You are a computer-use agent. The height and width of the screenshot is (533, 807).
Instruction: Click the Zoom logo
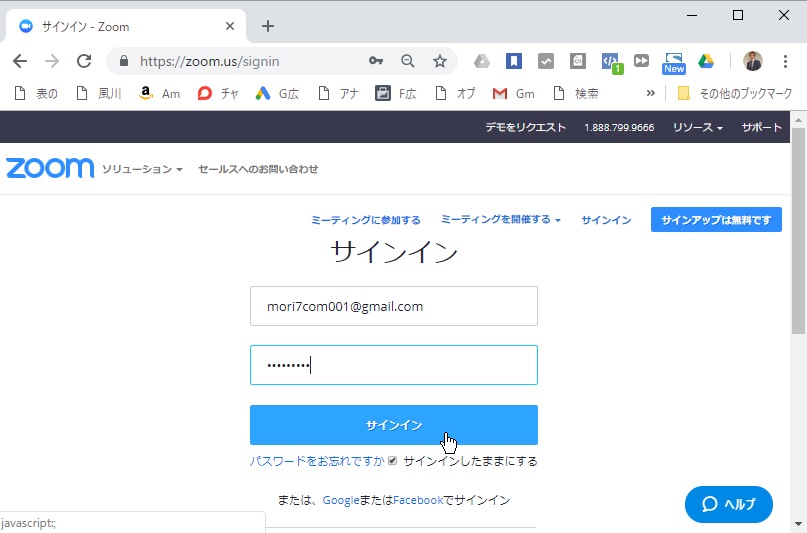50,168
